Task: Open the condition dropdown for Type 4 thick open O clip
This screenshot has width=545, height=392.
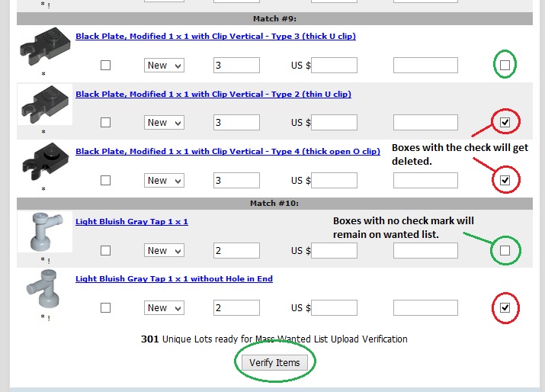Action: (x=164, y=181)
